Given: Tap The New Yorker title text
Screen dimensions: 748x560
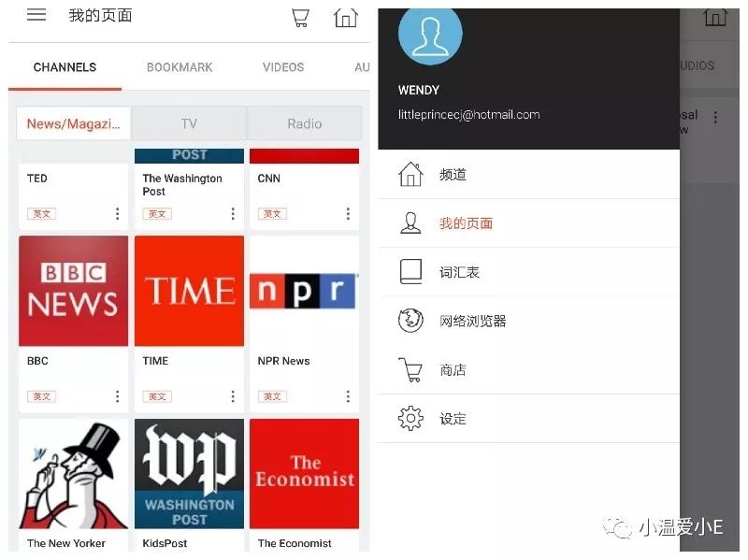Looking at the screenshot, I should click(66, 543).
